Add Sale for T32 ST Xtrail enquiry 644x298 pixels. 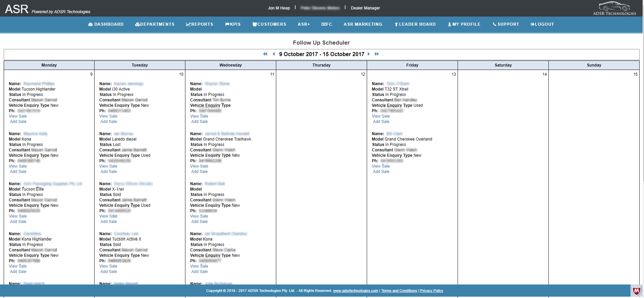(x=381, y=122)
